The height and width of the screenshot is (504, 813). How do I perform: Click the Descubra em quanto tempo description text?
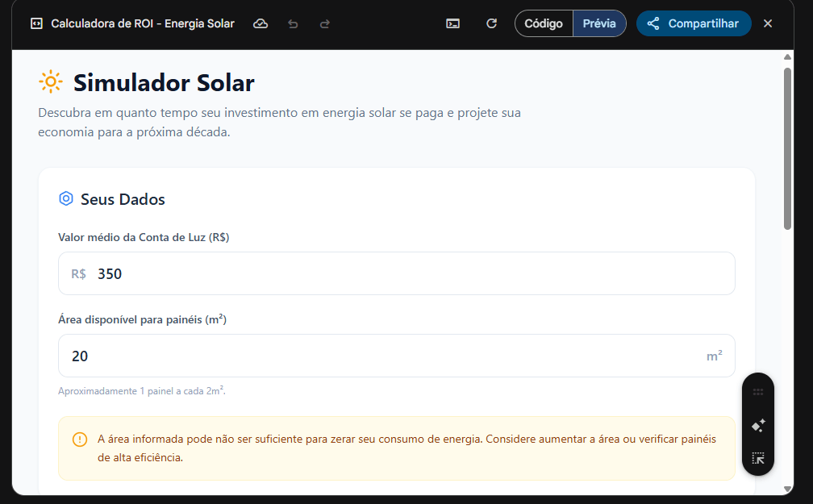pos(279,123)
